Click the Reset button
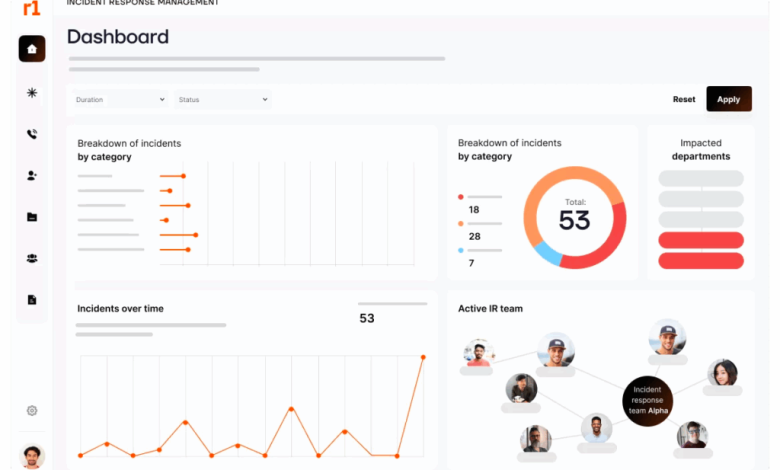The height and width of the screenshot is (470, 780). 684,99
